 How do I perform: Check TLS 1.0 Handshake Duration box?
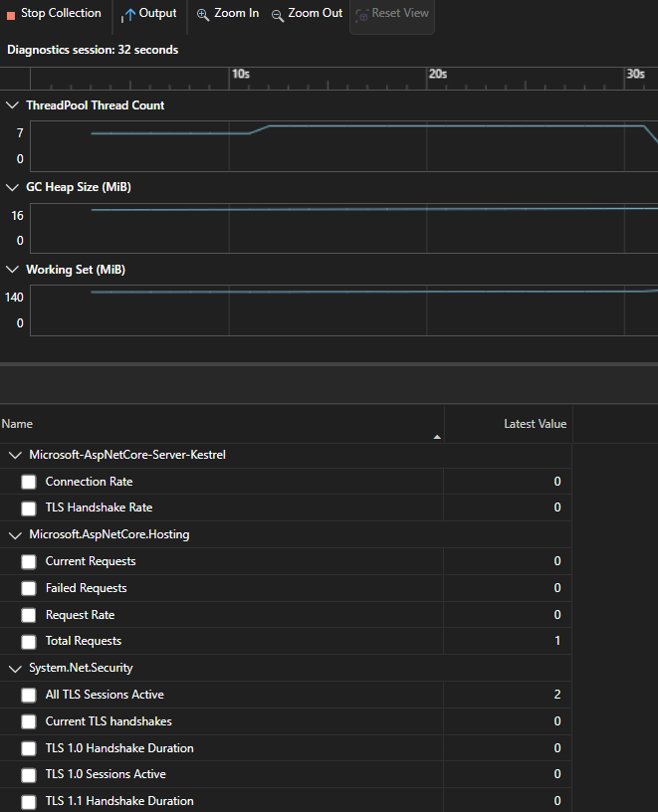(x=29, y=749)
